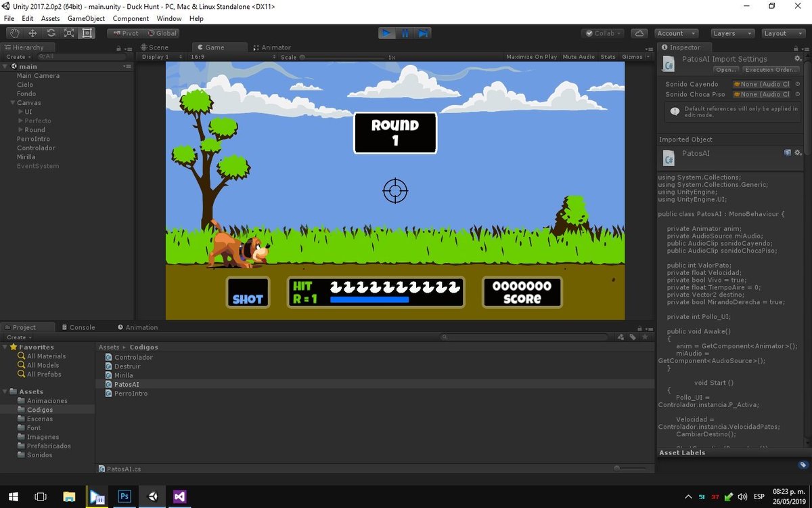Switch to the Scene tab
Image resolution: width=812 pixels, height=508 pixels.
pos(154,47)
